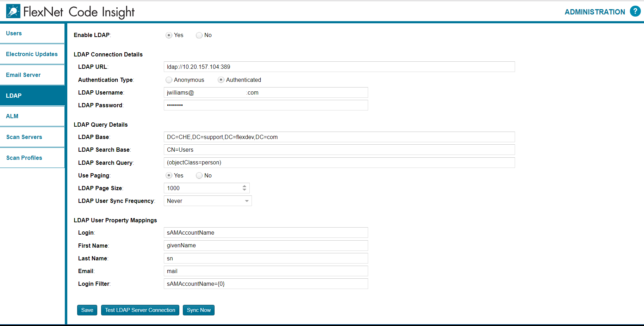Click the Enable LDAP label
Image resolution: width=644 pixels, height=326 pixels.
(92, 35)
